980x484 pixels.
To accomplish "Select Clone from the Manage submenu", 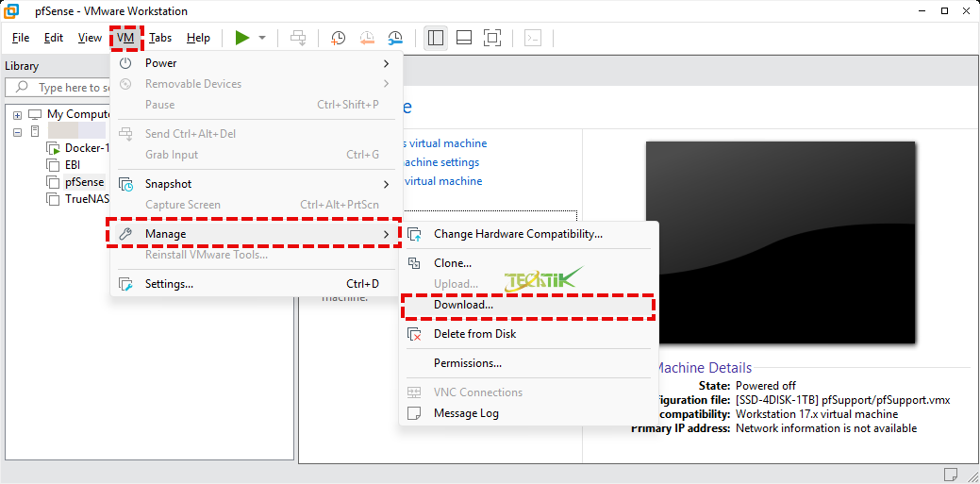I will click(529, 263).
